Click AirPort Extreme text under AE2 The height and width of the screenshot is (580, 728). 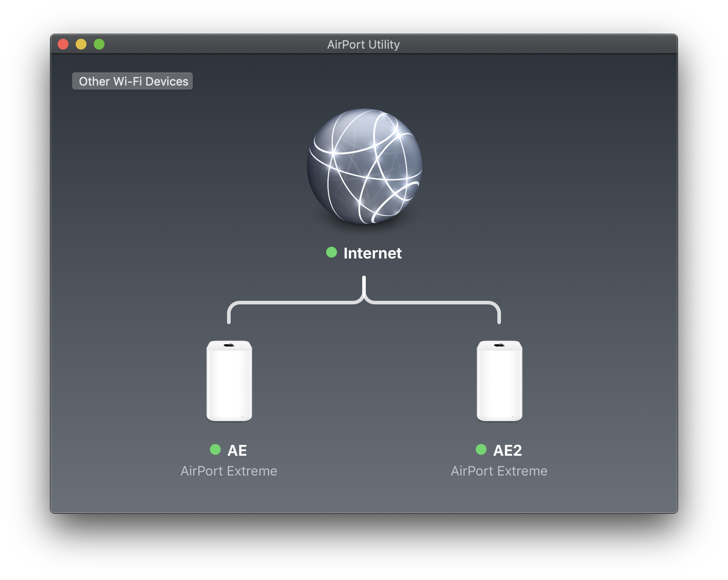click(499, 471)
